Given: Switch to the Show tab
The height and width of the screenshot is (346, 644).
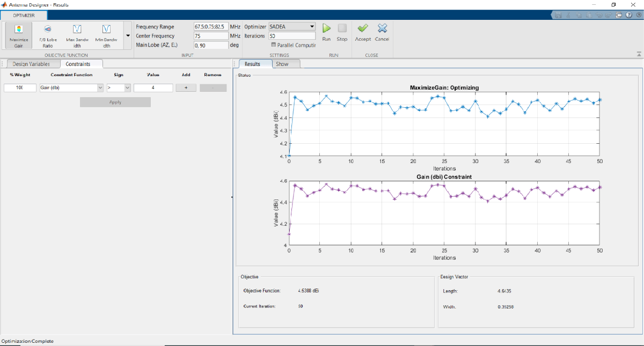Looking at the screenshot, I should [x=282, y=64].
